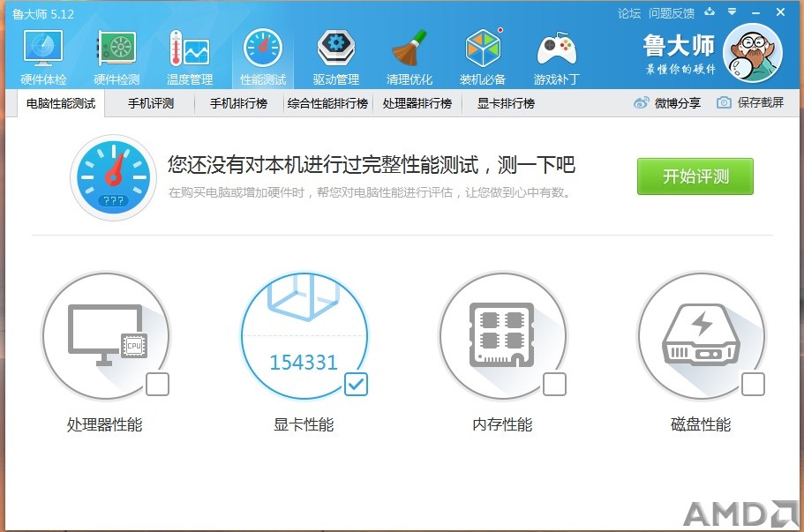The image size is (804, 532).
Task: Click the 磁盘性能 label text
Action: pyautogui.click(x=701, y=425)
